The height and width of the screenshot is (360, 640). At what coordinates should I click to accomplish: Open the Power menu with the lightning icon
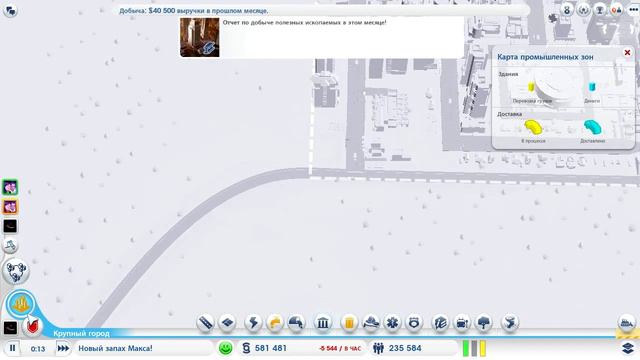click(x=253, y=323)
